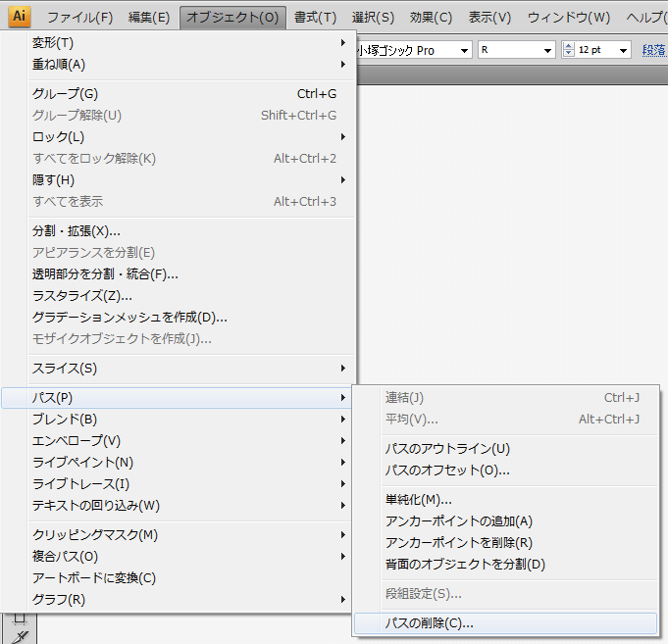This screenshot has height=644, width=668.
Task: Choose ラスタライズ(Z)... menu item
Action: 82,296
